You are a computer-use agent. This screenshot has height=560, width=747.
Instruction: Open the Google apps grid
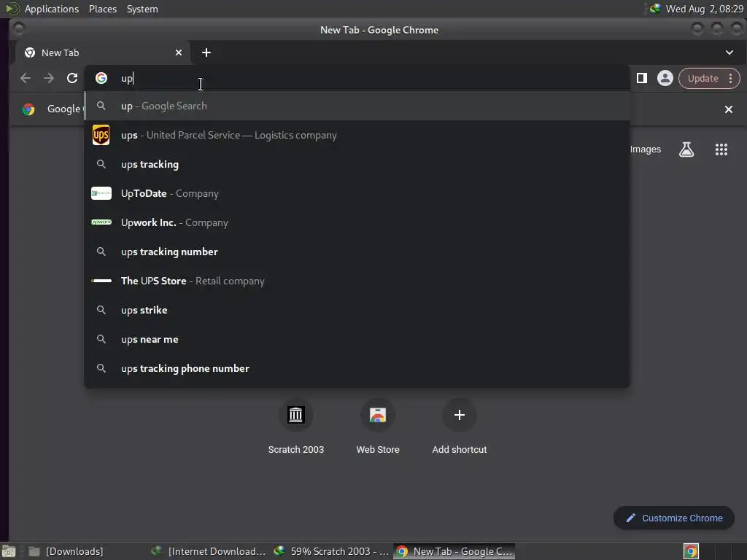[721, 149]
